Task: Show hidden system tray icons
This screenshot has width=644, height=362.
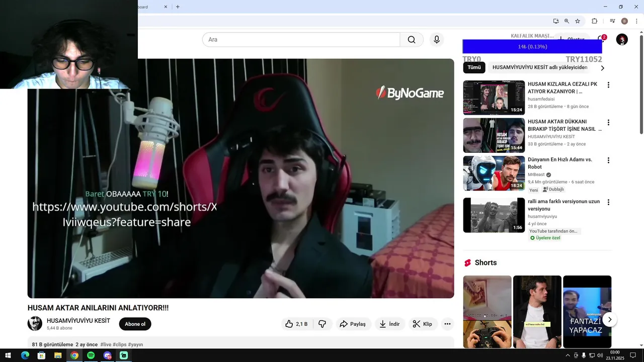Action: click(x=568, y=355)
